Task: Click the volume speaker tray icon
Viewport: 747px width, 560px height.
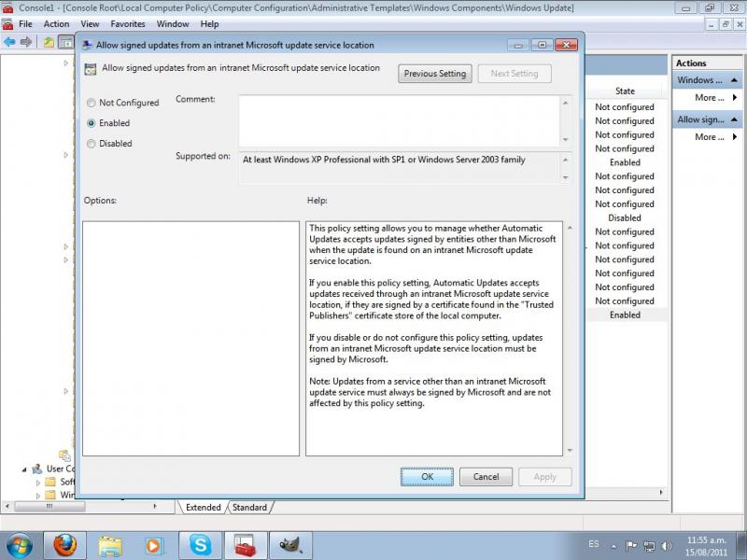Action: [667, 546]
